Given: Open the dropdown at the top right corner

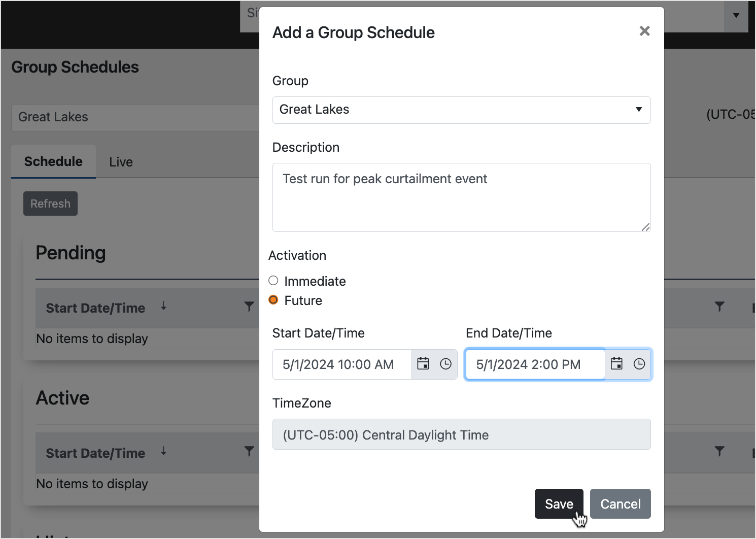Looking at the screenshot, I should click(736, 15).
